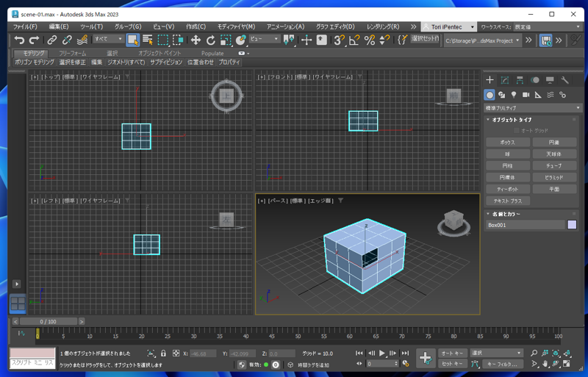
Task: Activate Select and Move tool
Action: pos(196,40)
